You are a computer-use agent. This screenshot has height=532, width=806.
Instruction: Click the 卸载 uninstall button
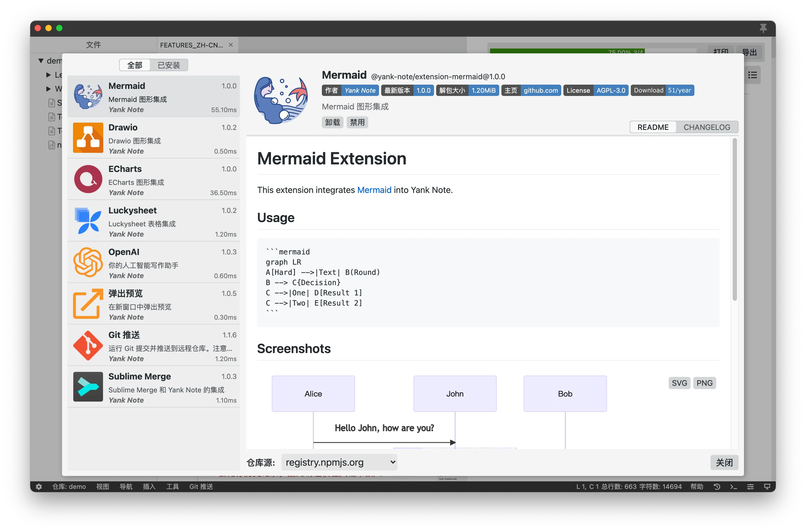332,122
